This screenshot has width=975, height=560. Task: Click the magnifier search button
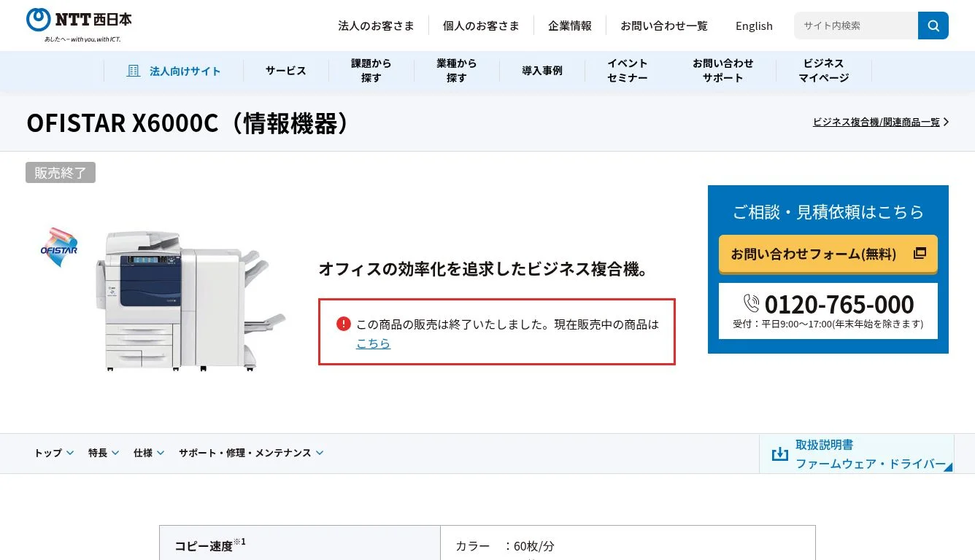click(933, 26)
